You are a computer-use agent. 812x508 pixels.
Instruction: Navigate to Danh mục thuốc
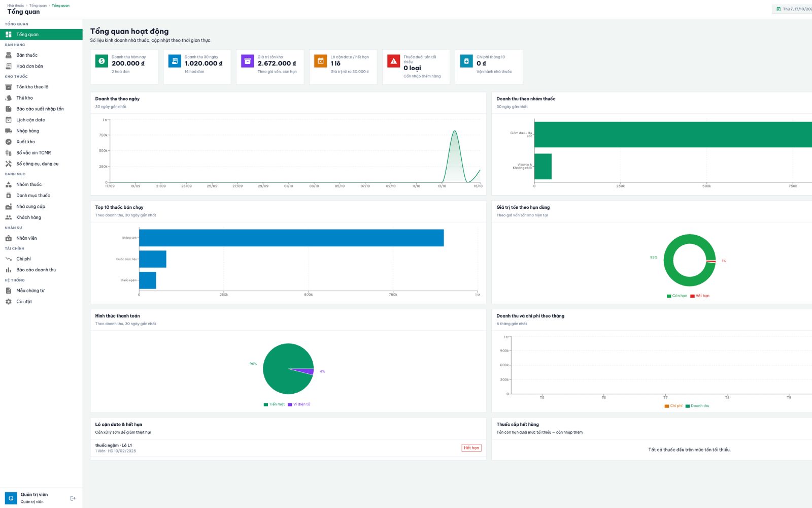(41, 196)
